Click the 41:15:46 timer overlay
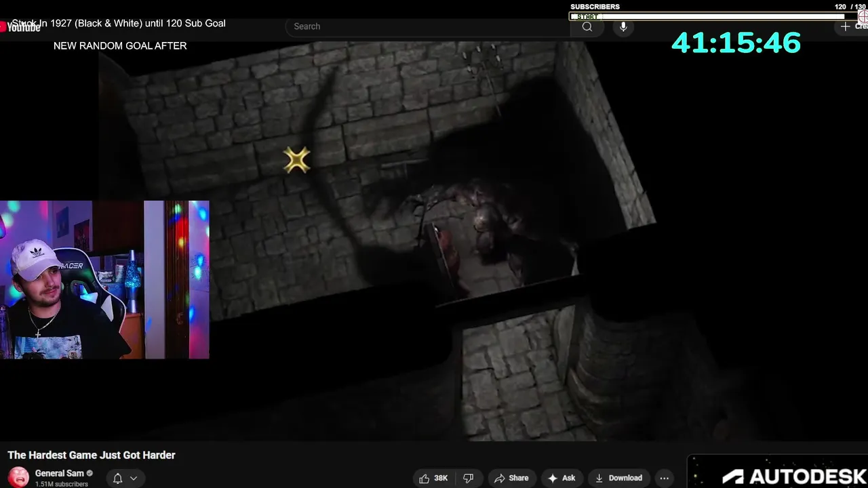The width and height of the screenshot is (868, 488). pyautogui.click(x=736, y=43)
